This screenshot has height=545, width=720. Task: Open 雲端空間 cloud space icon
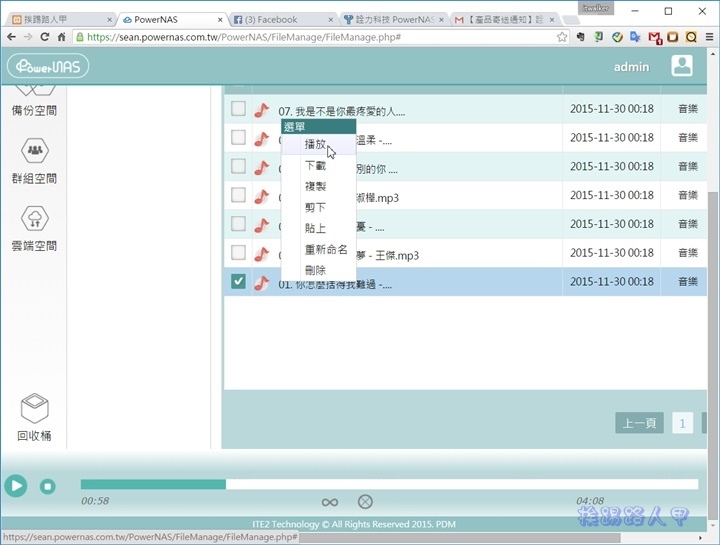click(x=36, y=218)
